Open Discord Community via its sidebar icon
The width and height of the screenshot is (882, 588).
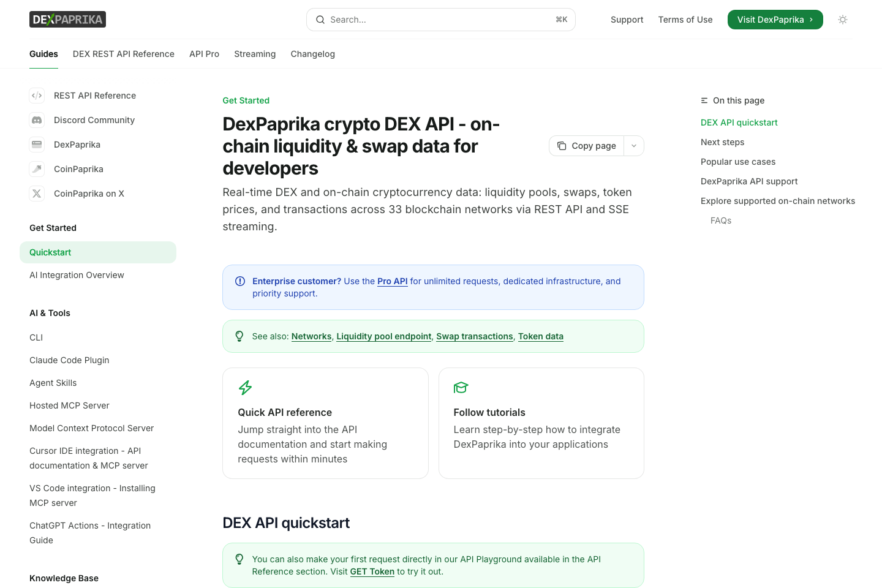click(x=37, y=120)
